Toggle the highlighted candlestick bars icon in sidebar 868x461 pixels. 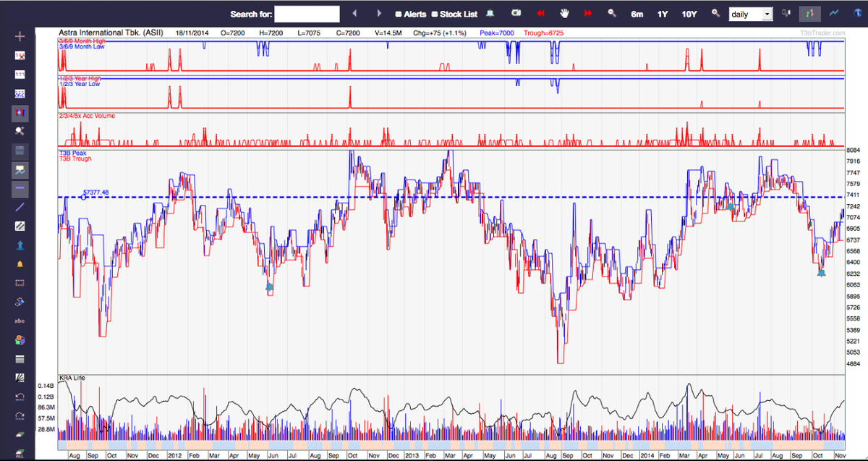coord(20,113)
